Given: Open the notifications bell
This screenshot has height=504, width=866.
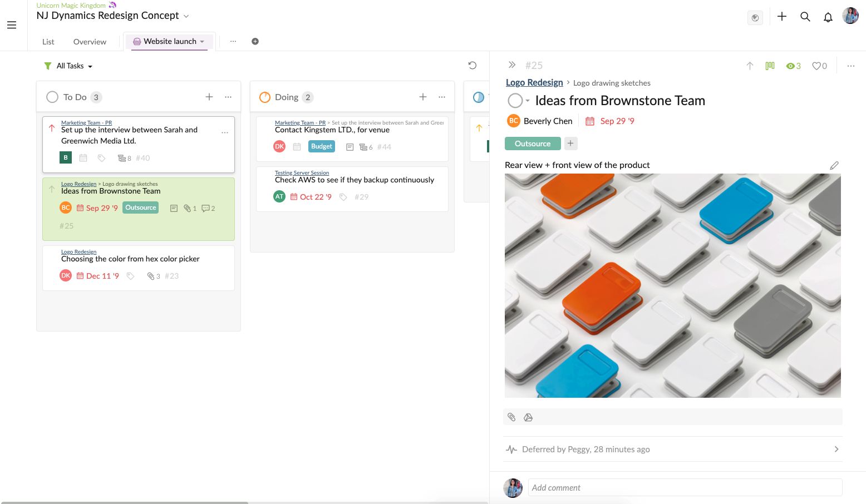Looking at the screenshot, I should click(828, 17).
